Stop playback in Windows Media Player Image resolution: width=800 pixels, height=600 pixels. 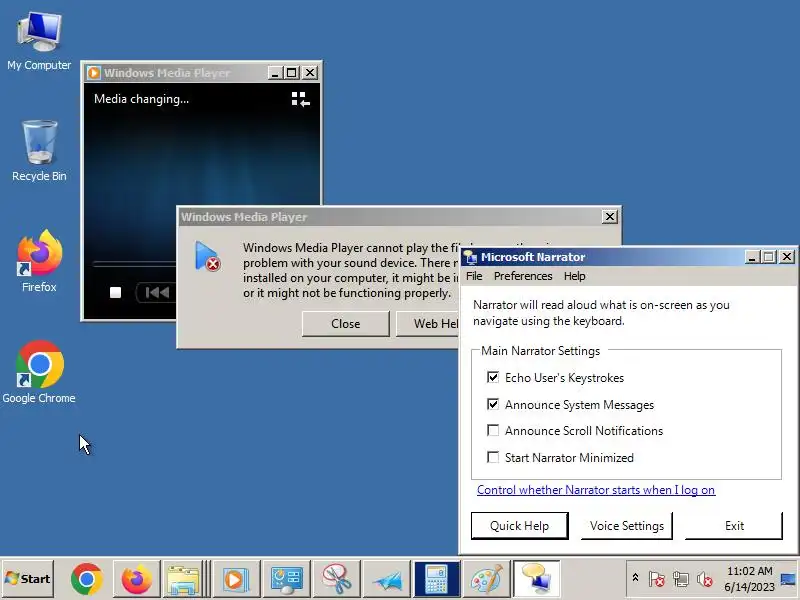click(116, 292)
